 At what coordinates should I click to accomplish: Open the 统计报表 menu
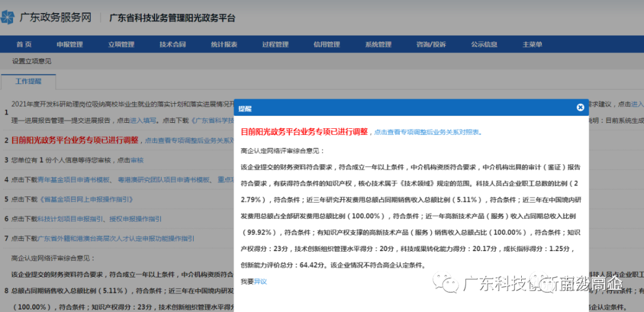coord(224,44)
